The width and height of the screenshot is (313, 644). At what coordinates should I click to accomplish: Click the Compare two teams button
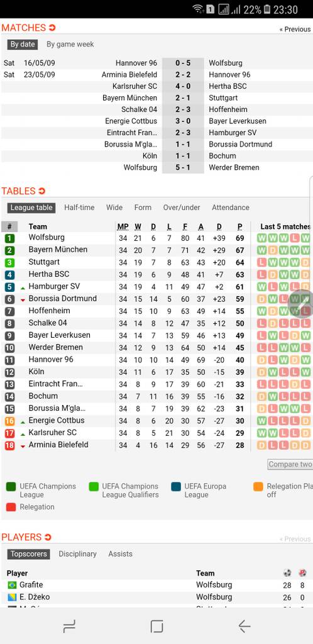[x=290, y=464]
